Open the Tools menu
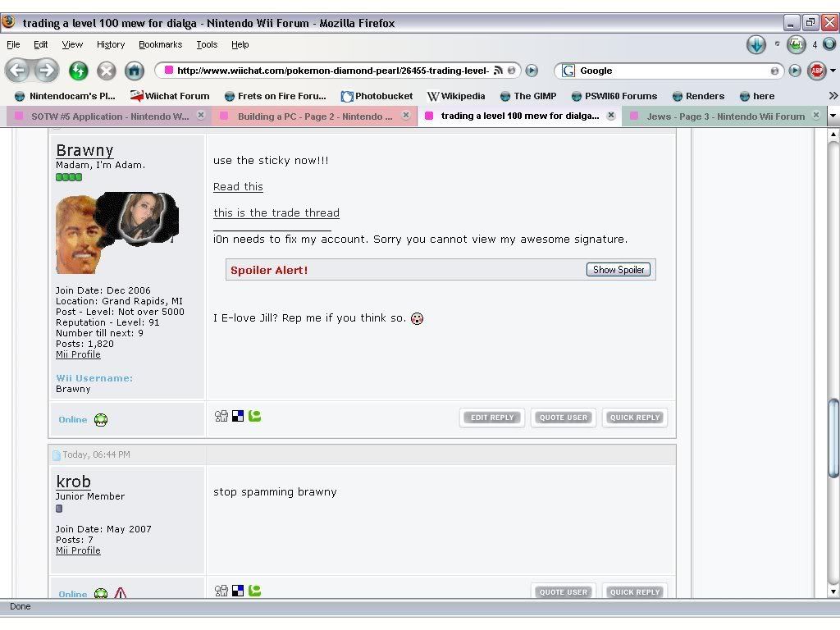The width and height of the screenshot is (840, 630). tap(207, 44)
